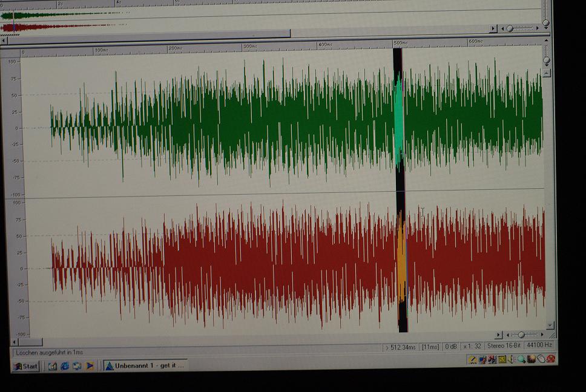The height and width of the screenshot is (392, 586).
Task: Click the mouse icon in the system tray
Action: coord(541,359)
